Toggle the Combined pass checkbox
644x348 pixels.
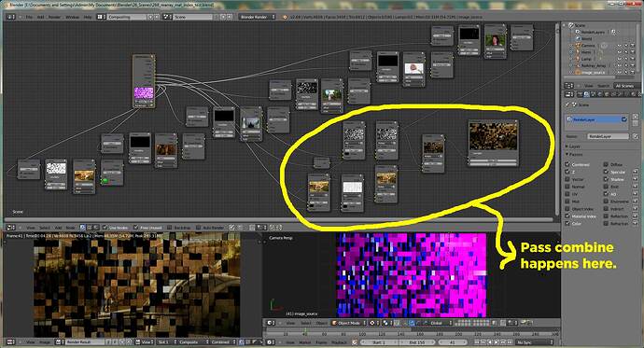pos(567,164)
